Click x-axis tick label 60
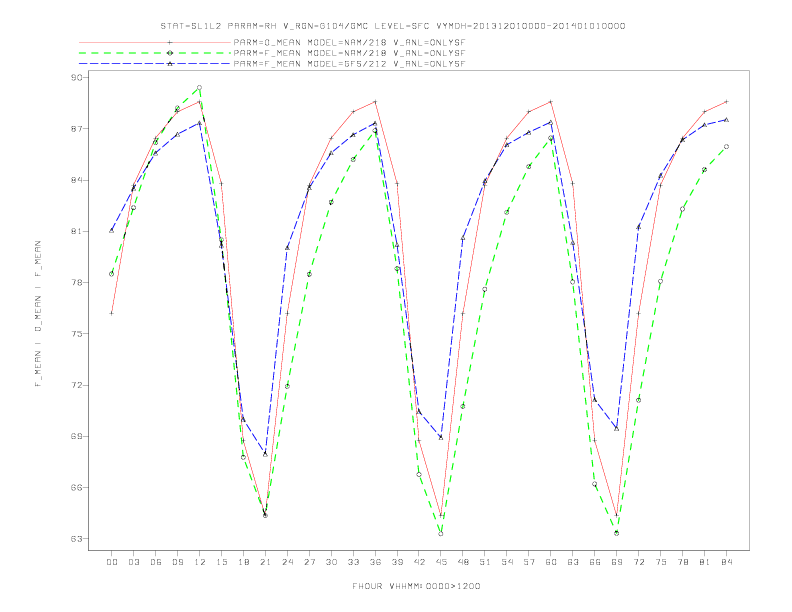The image size is (792, 612). [551, 562]
